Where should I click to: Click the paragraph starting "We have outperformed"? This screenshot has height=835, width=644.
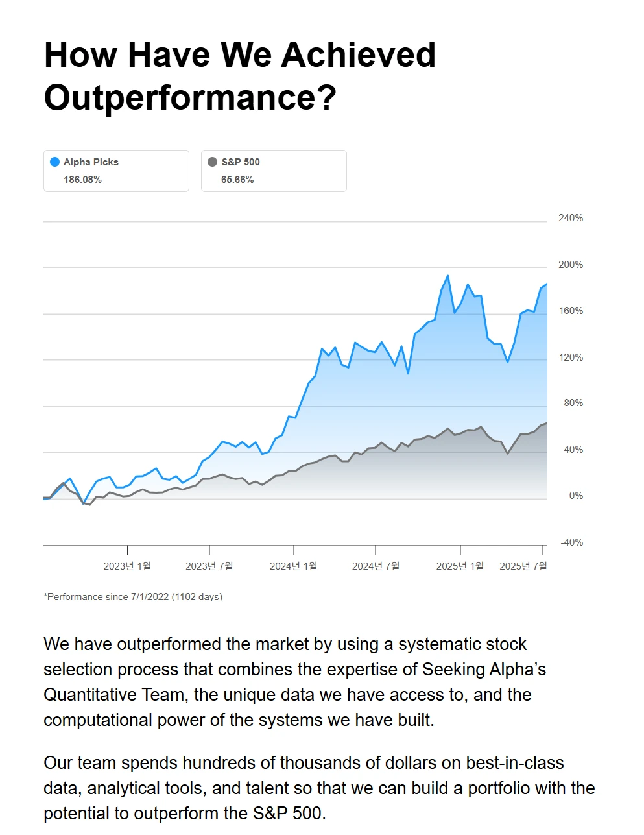pyautogui.click(x=295, y=682)
